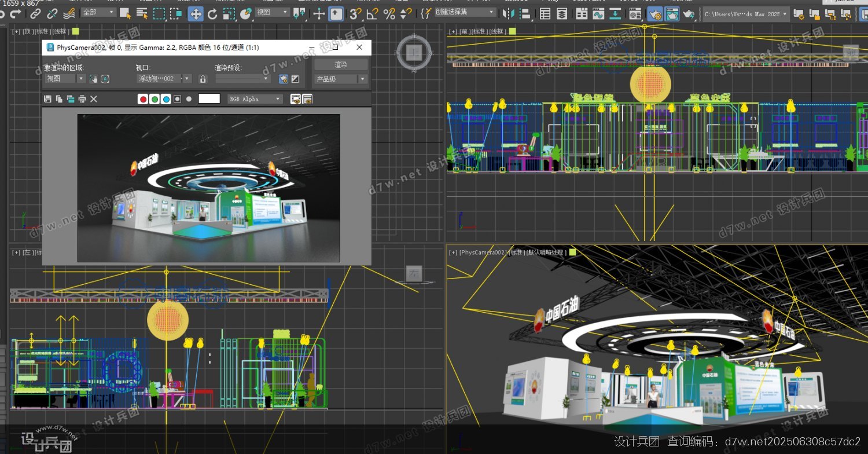
Task: Open the '创建选择集' named selection dropdown
Action: click(x=465, y=12)
